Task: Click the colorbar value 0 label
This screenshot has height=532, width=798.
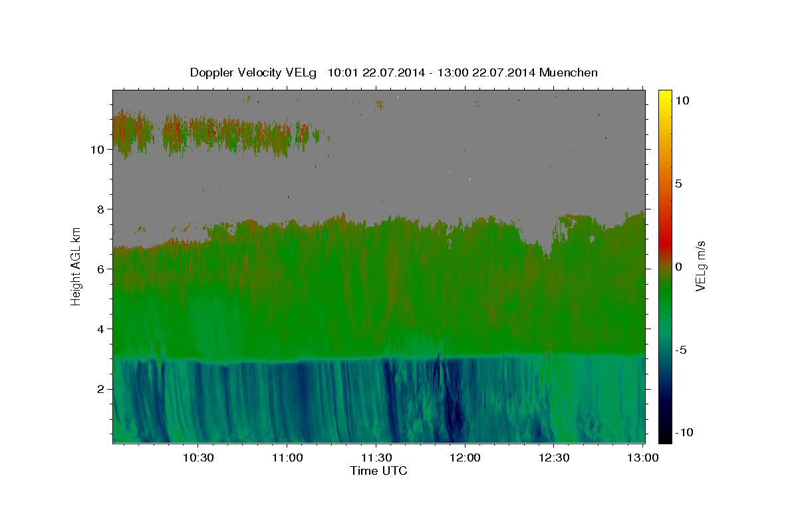Action: [x=678, y=267]
